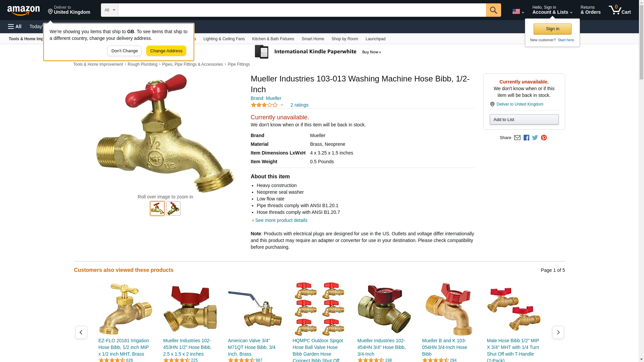Click the Add to List button

(x=524, y=120)
